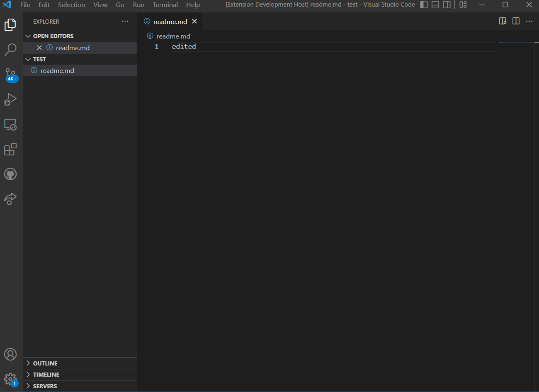Open Manage settings gear with badge
This screenshot has width=539, height=392.
click(x=10, y=379)
